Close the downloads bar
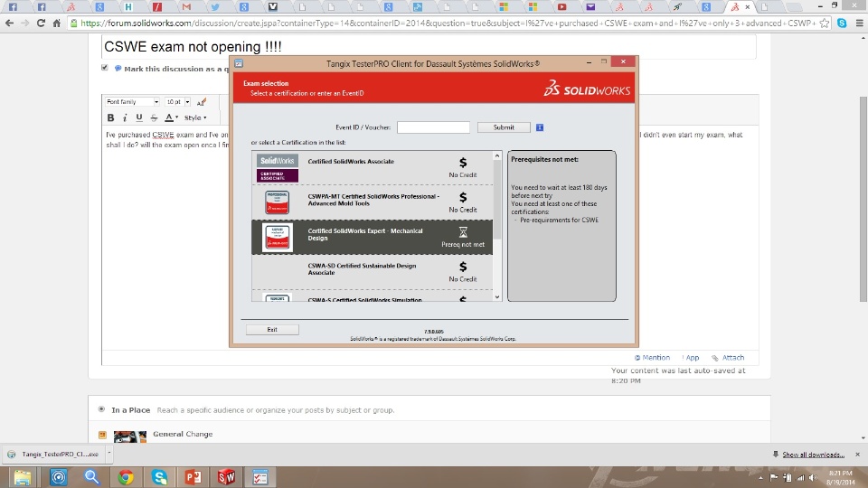 (x=857, y=455)
